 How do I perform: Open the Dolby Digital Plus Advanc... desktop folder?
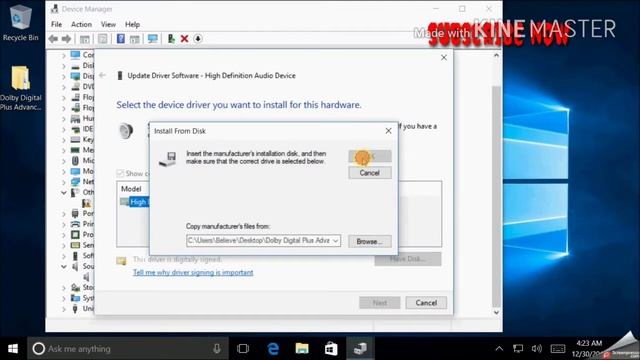pyautogui.click(x=20, y=88)
